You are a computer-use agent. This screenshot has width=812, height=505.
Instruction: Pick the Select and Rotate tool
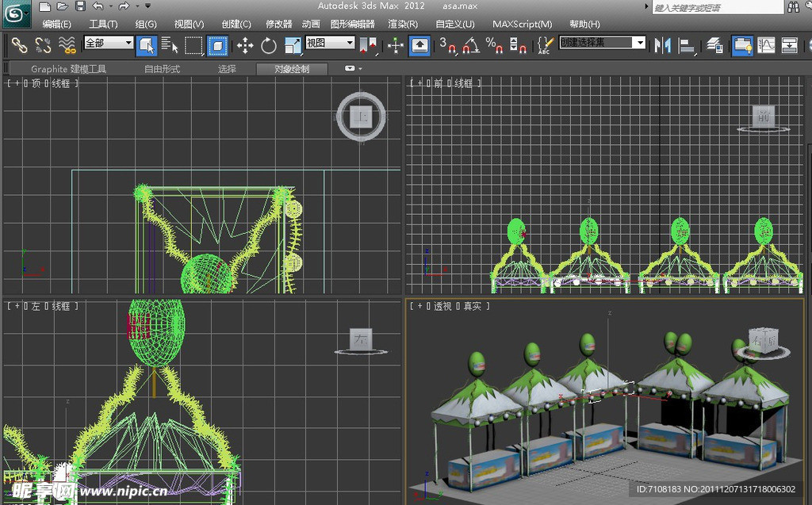coord(269,45)
